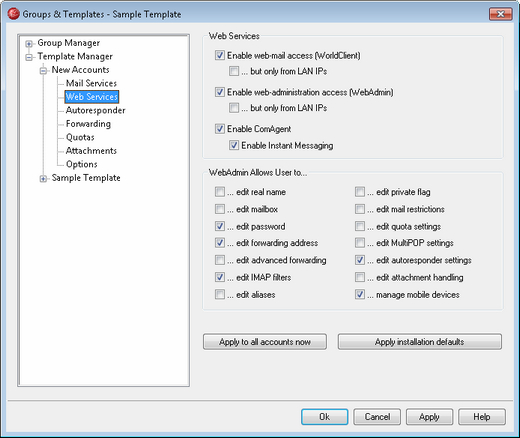Expand the Group Manager tree node

coord(29,43)
